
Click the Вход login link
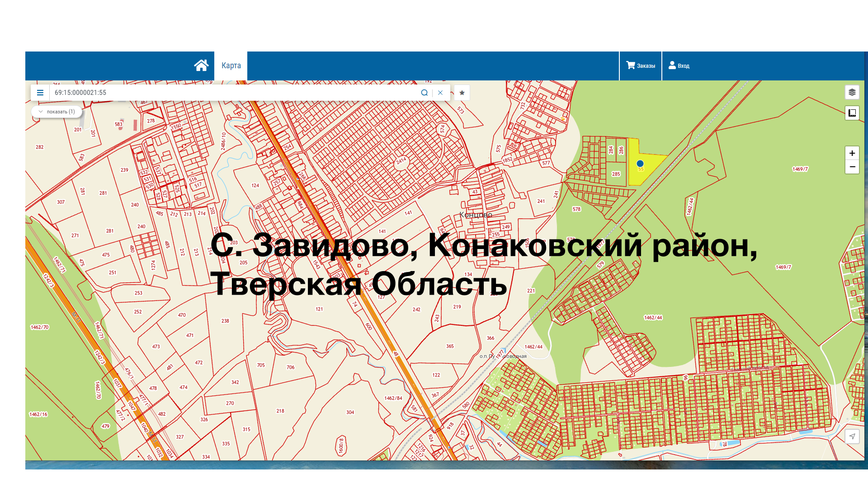[x=679, y=66]
